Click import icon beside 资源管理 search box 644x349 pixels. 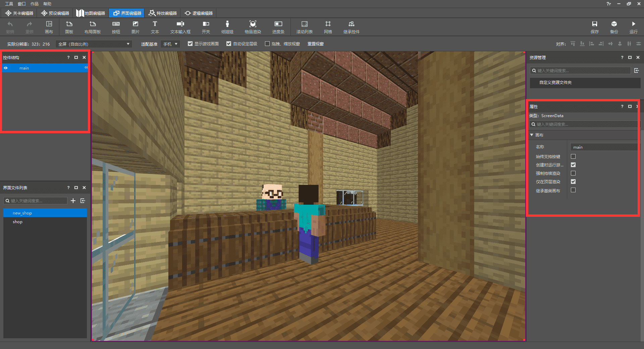(637, 70)
